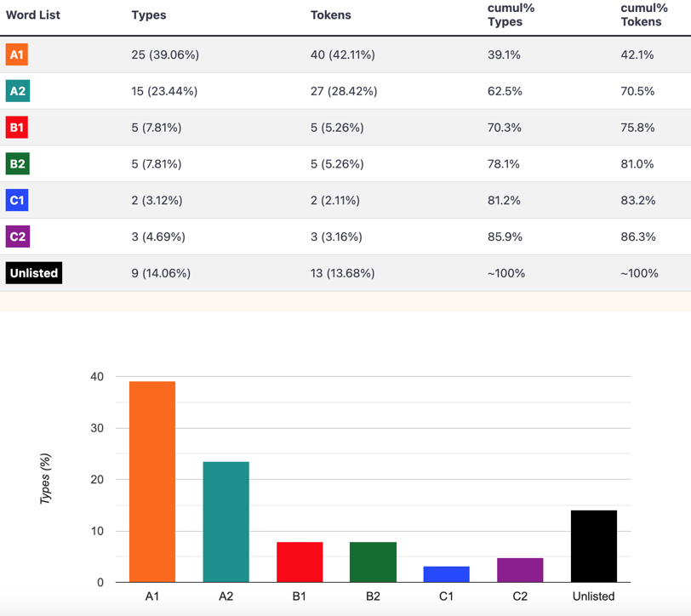
Task: Click the cumul% Types column header
Action: click(x=511, y=15)
